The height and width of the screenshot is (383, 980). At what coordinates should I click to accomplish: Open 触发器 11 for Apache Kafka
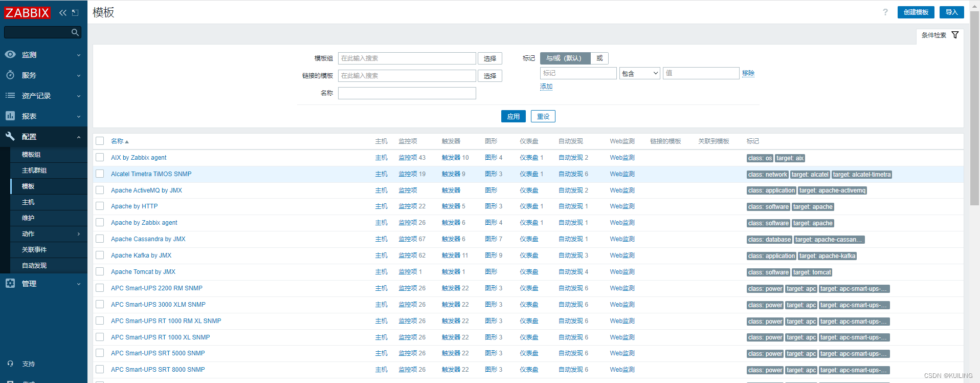[x=455, y=255]
